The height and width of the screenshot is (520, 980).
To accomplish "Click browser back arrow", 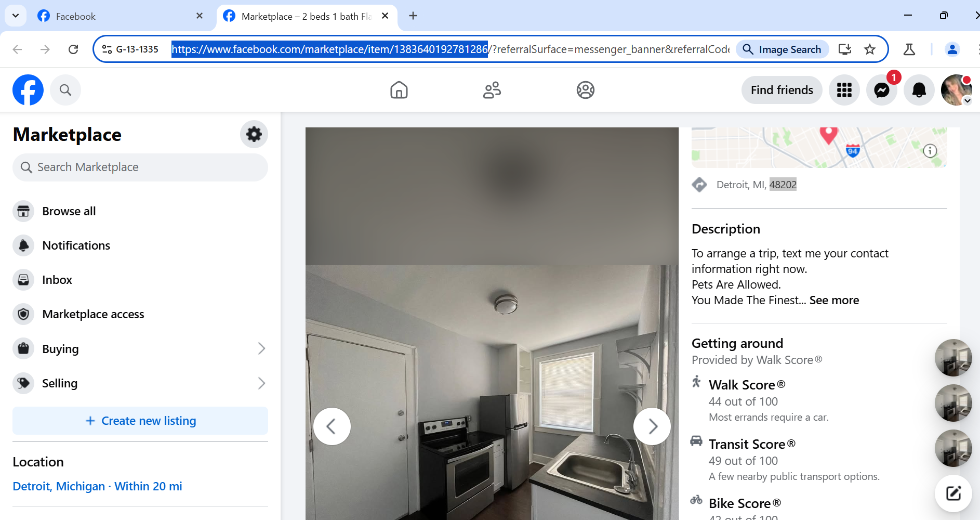I will [17, 49].
